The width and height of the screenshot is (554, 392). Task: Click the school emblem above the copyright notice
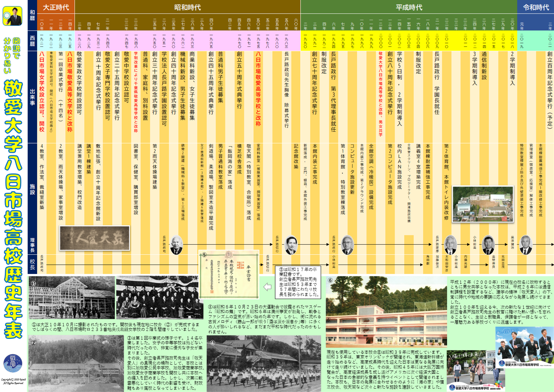(13, 364)
